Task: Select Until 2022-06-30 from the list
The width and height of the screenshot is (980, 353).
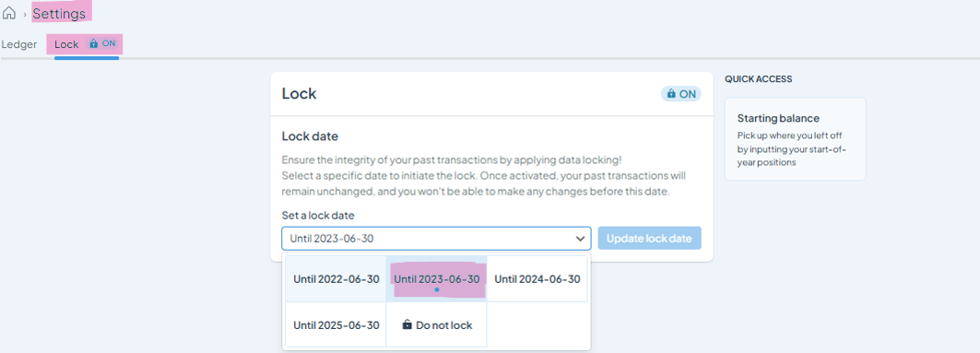Action: (337, 278)
